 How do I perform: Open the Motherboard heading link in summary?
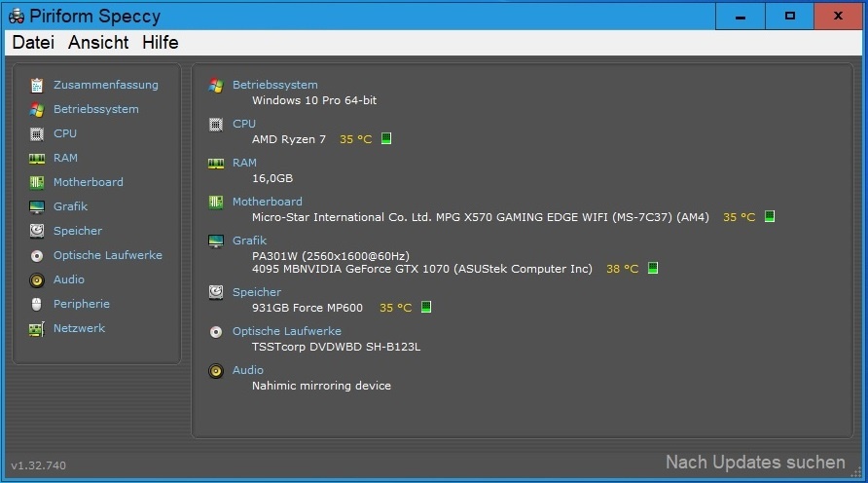[x=268, y=202]
